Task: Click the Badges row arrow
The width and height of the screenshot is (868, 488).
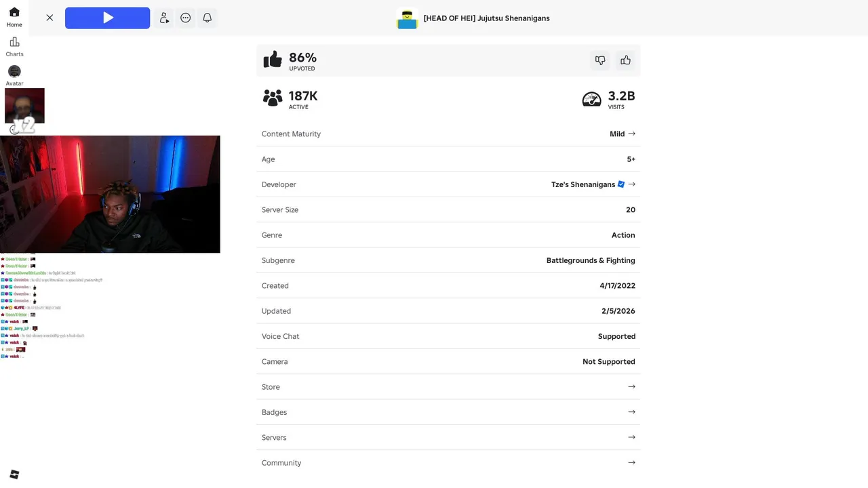Action: click(x=631, y=411)
